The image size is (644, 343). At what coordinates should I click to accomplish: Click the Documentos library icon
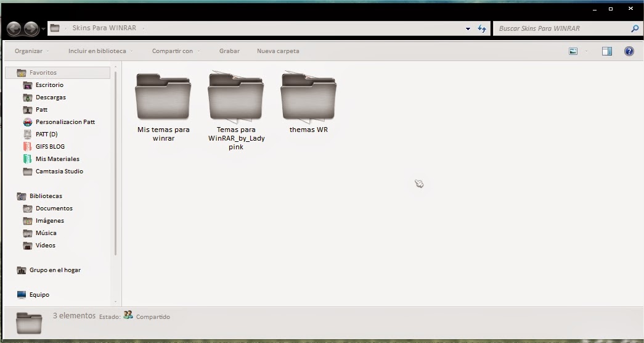pos(28,209)
